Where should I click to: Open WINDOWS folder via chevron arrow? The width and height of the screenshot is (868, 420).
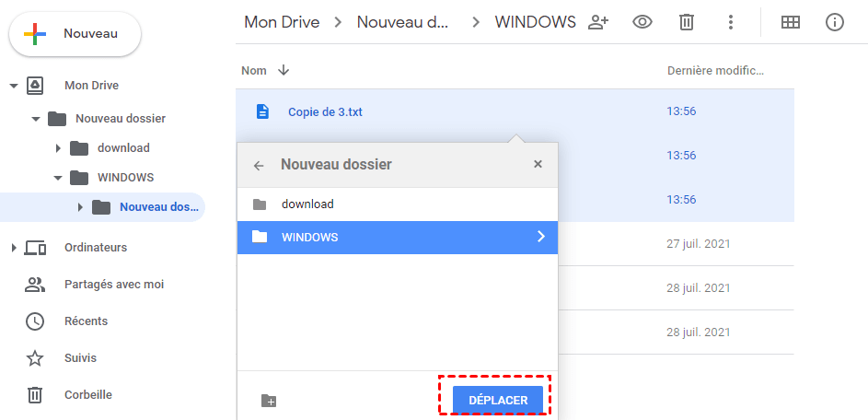(540, 237)
